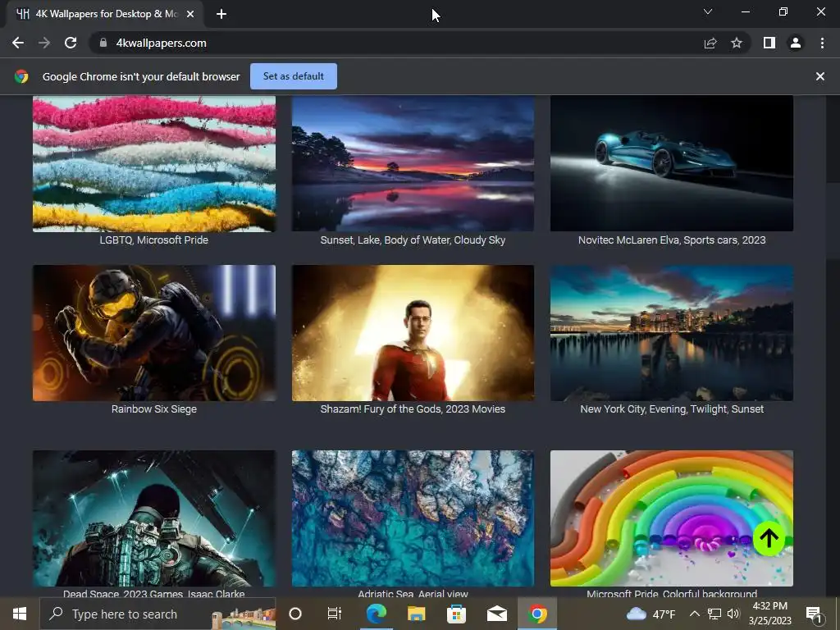Click 'Novitec McLaren Elva, Sports cars, 2023' link
840x630 pixels.
coord(672,240)
